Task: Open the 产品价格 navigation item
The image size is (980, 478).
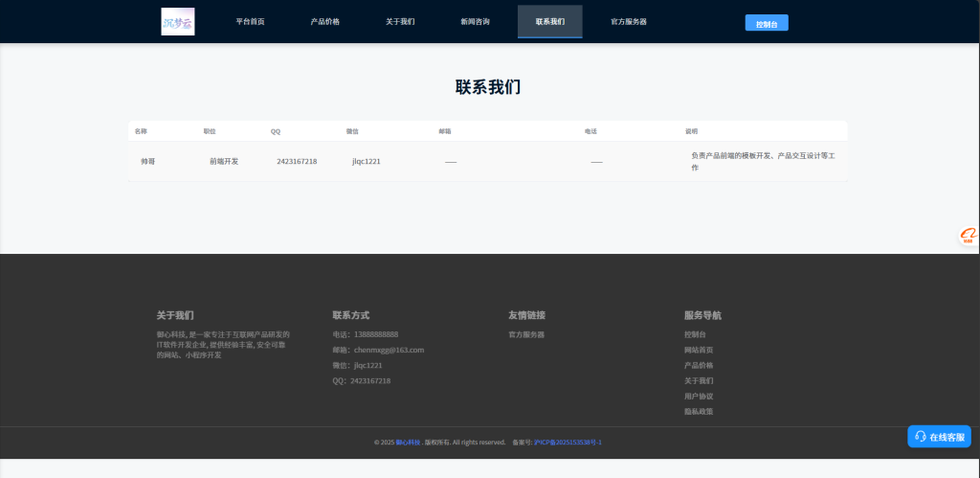Action: click(325, 21)
